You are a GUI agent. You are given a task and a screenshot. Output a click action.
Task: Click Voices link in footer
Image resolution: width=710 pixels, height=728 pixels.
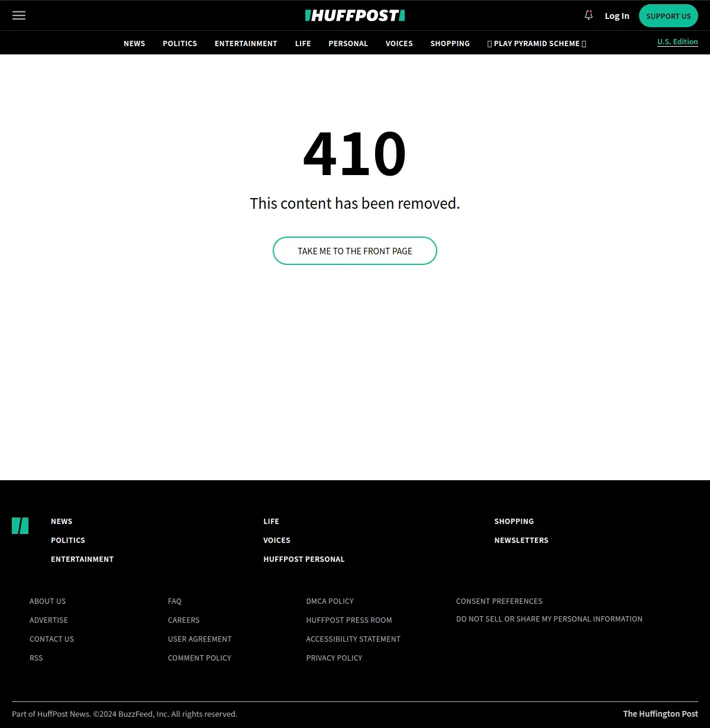[277, 540]
